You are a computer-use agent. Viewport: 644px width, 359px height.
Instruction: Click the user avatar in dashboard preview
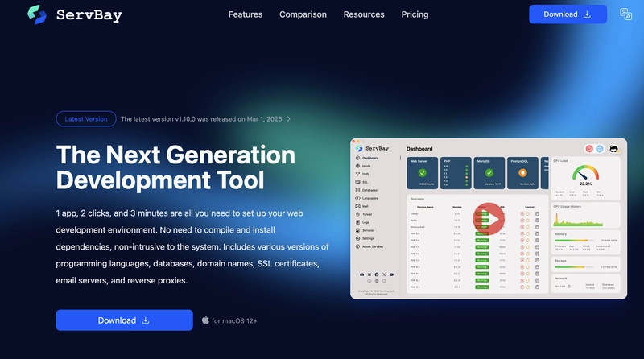[614, 149]
